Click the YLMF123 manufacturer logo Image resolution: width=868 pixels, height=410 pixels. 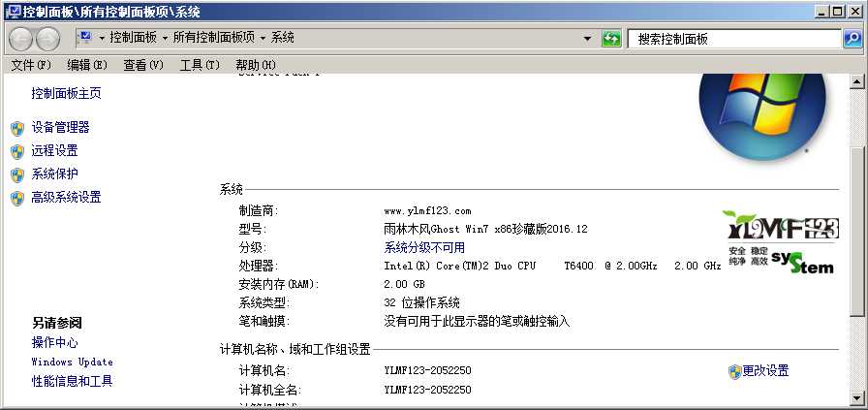[x=781, y=241]
